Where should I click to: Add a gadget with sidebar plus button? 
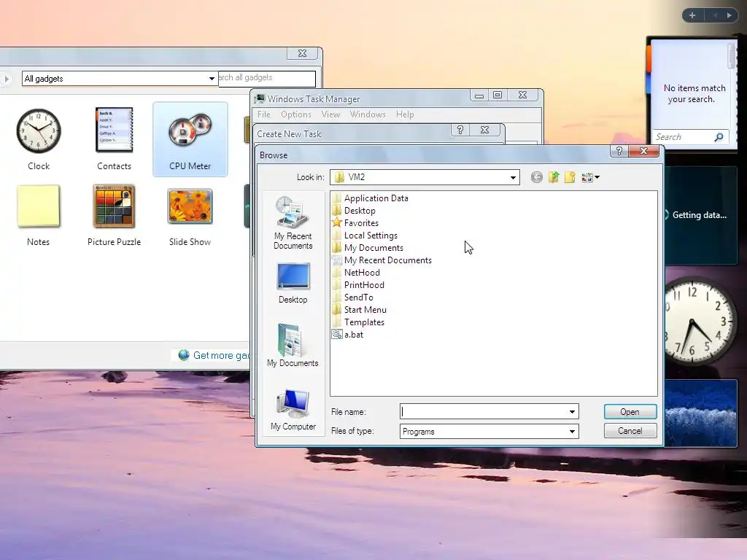(x=692, y=15)
